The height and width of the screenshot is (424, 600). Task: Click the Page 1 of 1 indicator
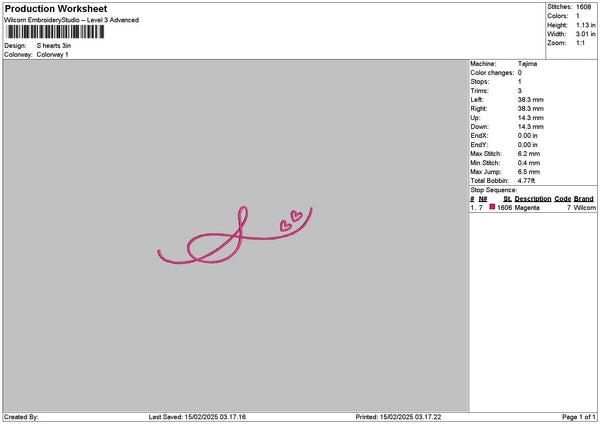pos(579,417)
